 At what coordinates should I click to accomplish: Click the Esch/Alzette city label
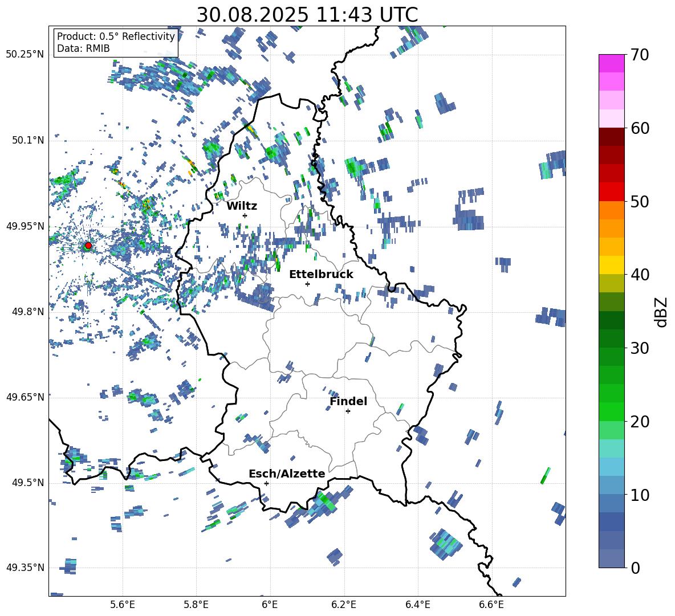coord(287,474)
